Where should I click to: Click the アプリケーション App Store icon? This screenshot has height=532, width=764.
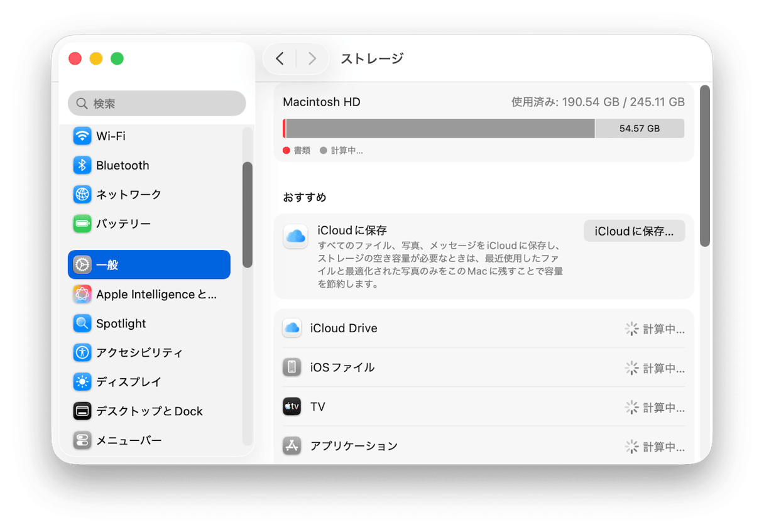pos(292,446)
